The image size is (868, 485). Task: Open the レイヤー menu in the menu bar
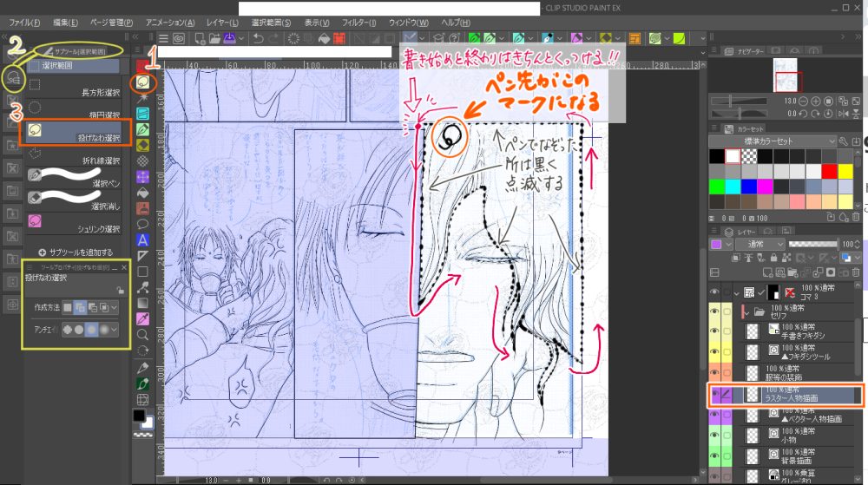click(227, 21)
